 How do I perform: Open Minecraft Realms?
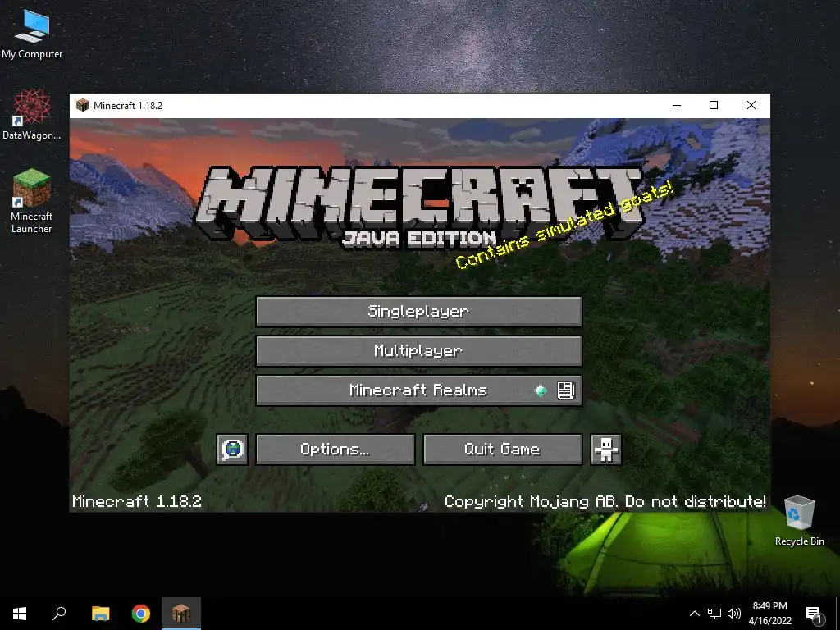point(419,390)
